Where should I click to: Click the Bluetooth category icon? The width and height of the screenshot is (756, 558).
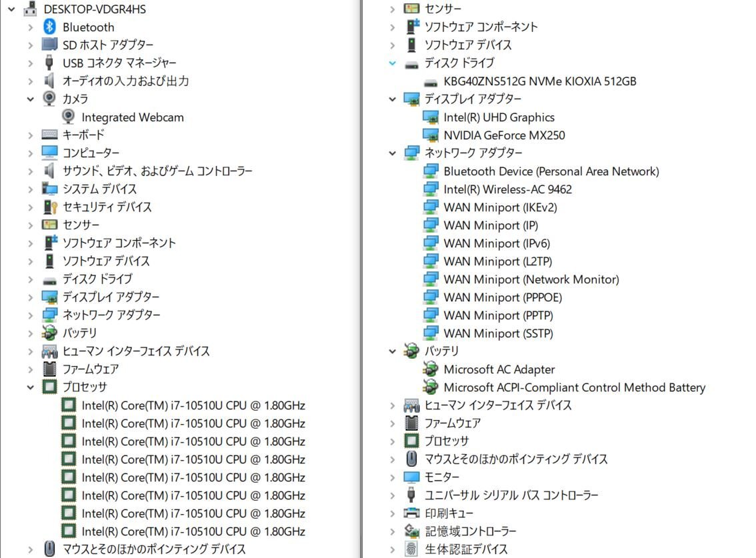49,27
